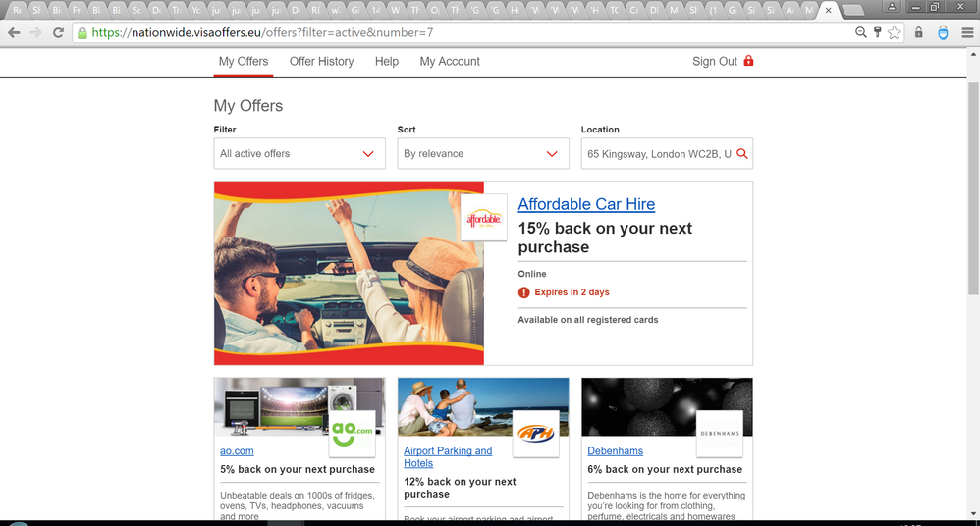Open the ao.com offer link
This screenshot has height=526, width=980.
click(237, 451)
